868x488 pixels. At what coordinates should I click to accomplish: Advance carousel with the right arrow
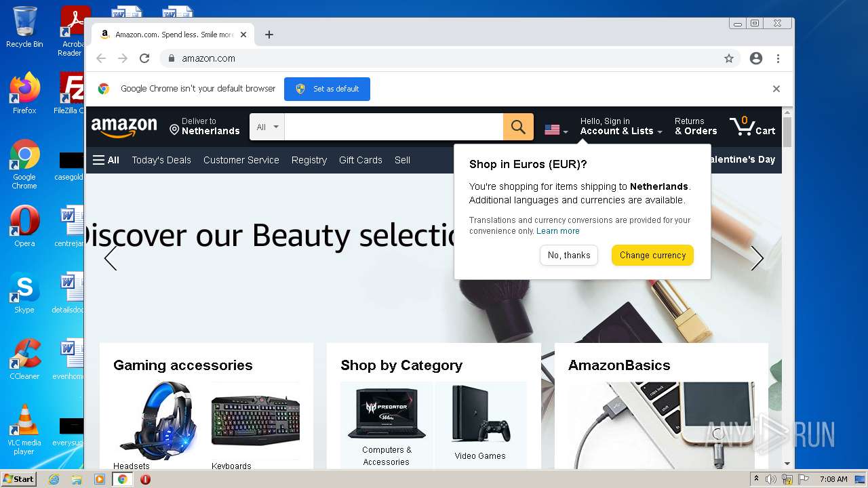tap(757, 258)
